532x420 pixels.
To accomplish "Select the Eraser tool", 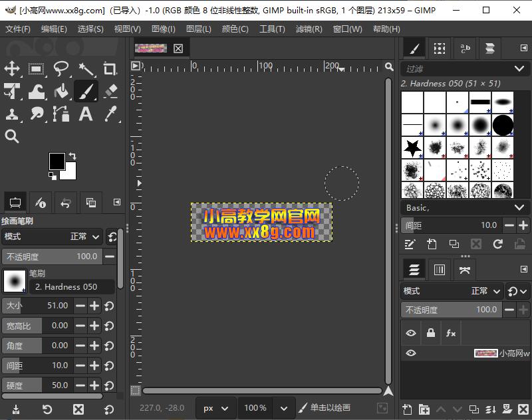I will (x=110, y=91).
